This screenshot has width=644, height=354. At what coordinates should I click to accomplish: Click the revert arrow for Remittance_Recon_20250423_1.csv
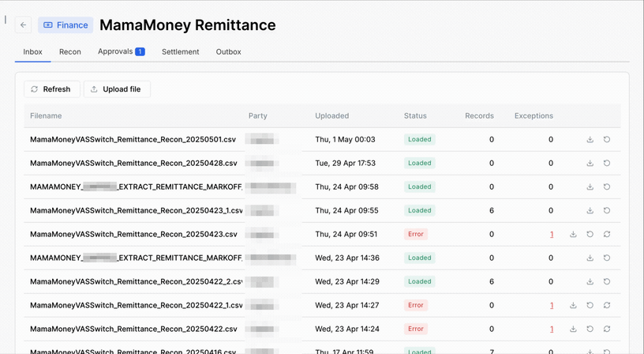coord(607,210)
